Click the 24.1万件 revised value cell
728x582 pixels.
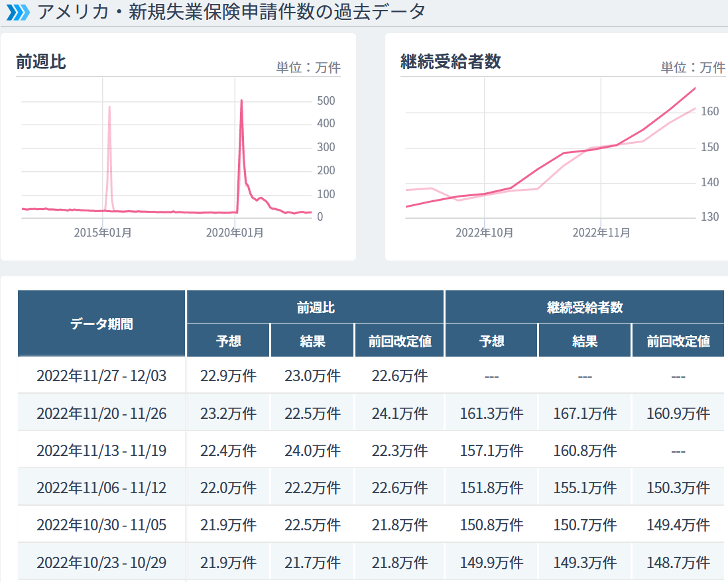(399, 413)
